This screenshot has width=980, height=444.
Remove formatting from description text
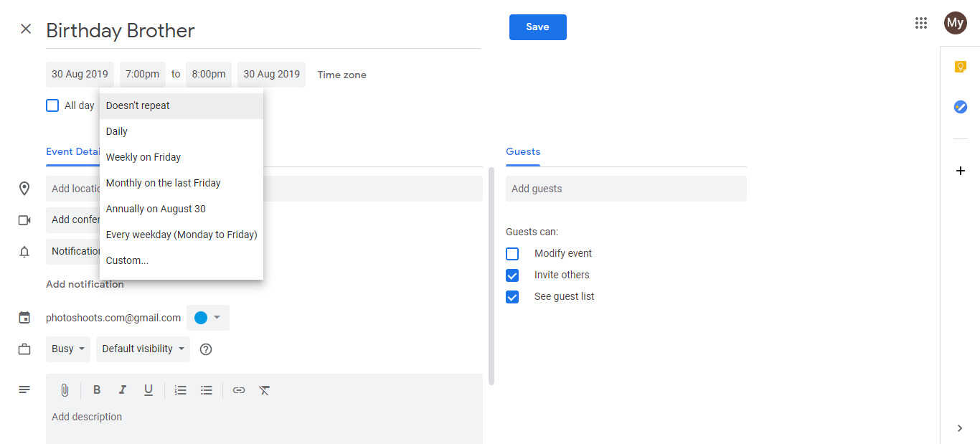click(265, 390)
